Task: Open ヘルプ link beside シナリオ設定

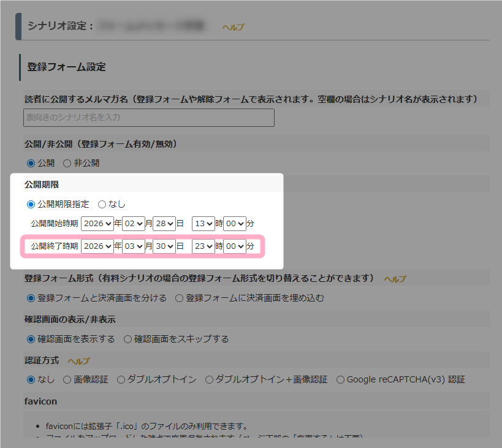Action: (x=233, y=27)
